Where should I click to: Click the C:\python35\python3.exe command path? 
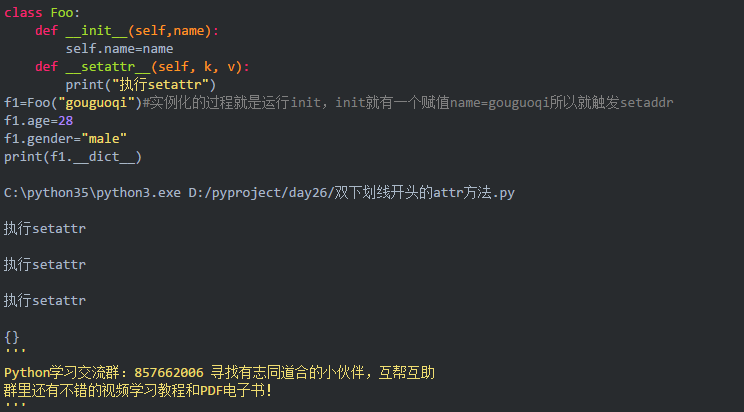[92, 191]
